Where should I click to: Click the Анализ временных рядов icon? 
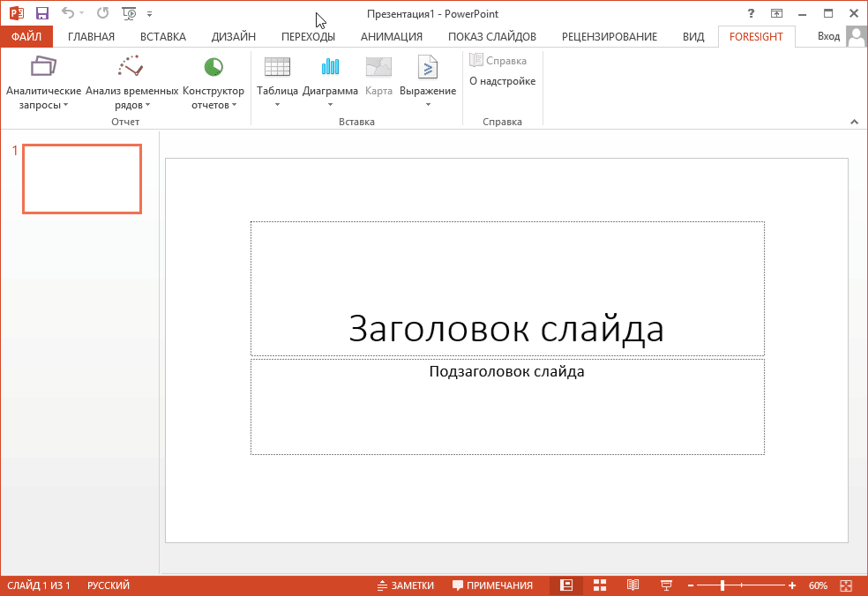[x=131, y=67]
